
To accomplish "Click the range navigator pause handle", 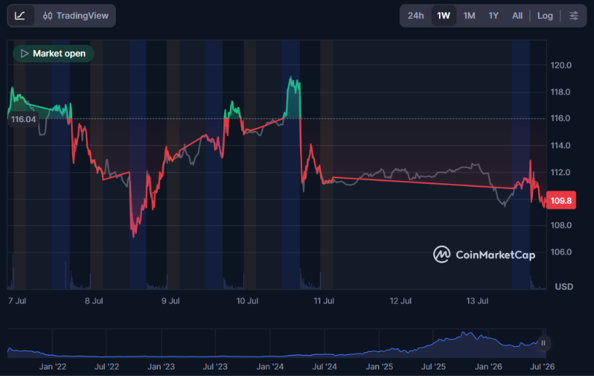I will point(543,343).
